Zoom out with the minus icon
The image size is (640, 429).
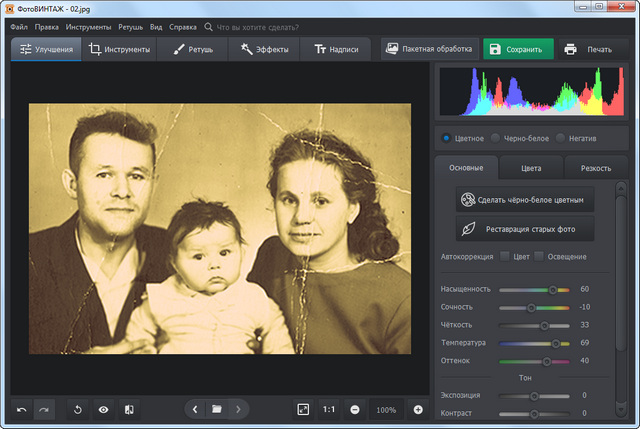(x=355, y=409)
